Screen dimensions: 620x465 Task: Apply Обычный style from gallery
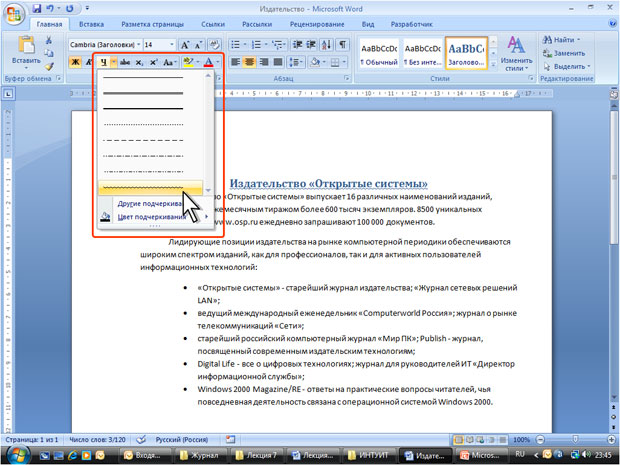tap(379, 54)
